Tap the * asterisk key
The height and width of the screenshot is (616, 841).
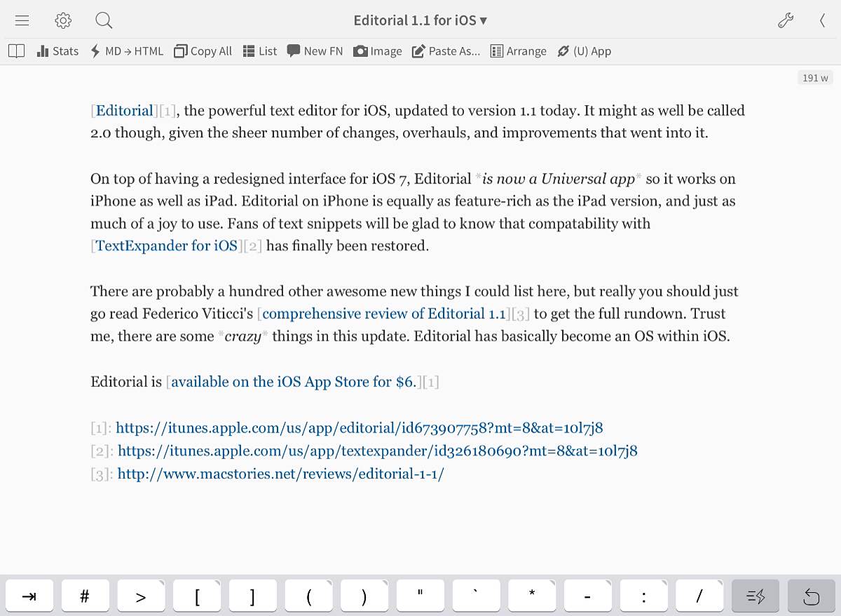coord(532,596)
